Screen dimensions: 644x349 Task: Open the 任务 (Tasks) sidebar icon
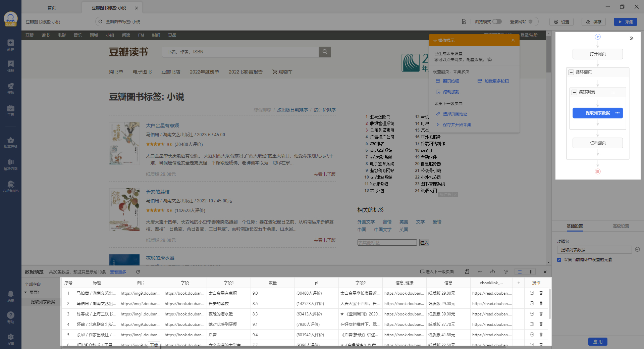(x=11, y=66)
